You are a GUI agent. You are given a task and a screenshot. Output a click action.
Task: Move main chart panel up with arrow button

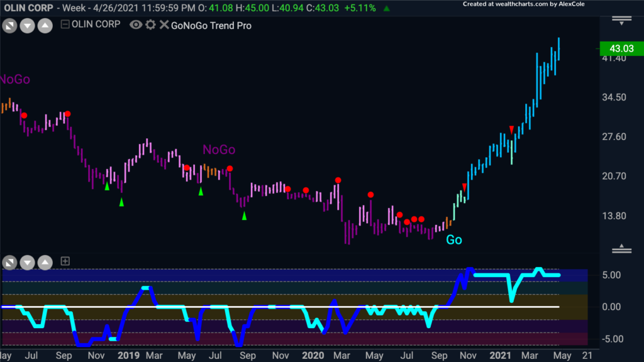pos(45,26)
